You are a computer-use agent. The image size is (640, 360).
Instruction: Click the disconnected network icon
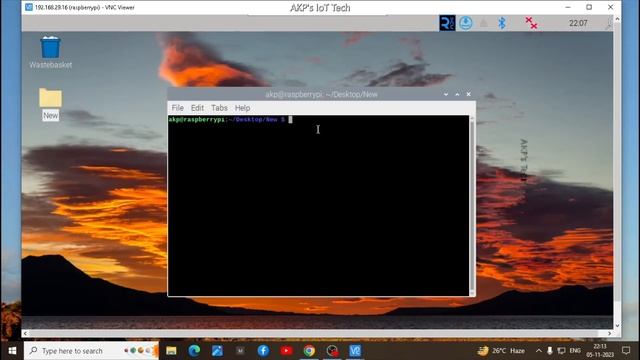coord(531,23)
